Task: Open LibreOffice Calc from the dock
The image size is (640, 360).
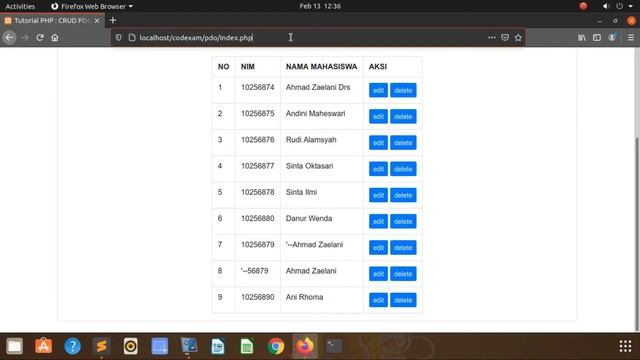Action: coord(247,346)
